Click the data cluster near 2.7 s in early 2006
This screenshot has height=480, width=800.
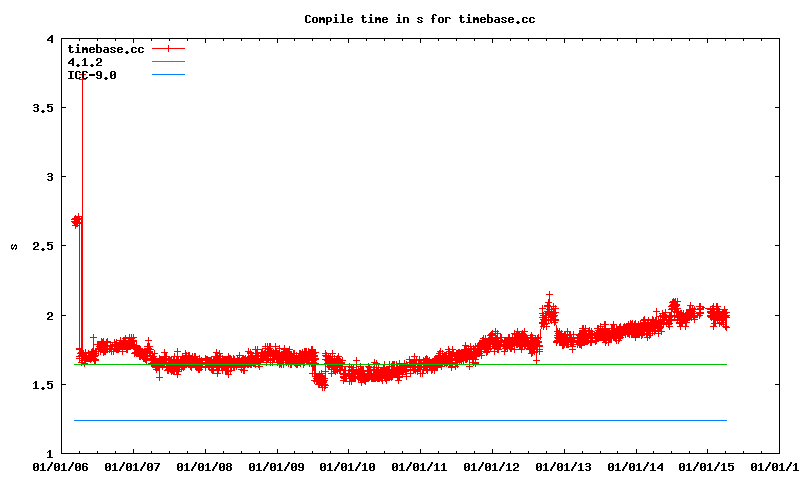point(76,221)
